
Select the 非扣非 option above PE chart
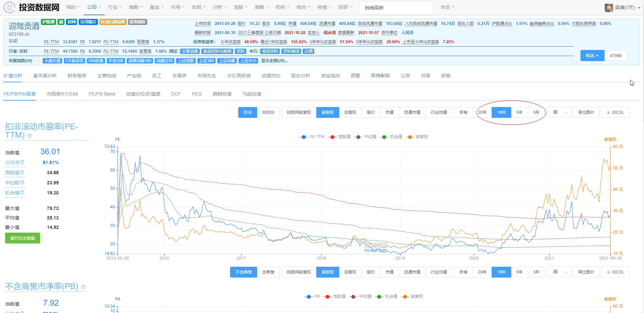(268, 112)
